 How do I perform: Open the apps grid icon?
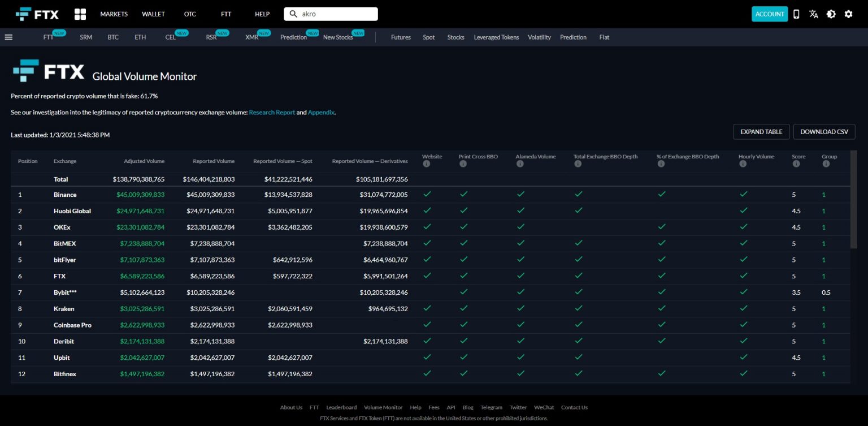[80, 14]
